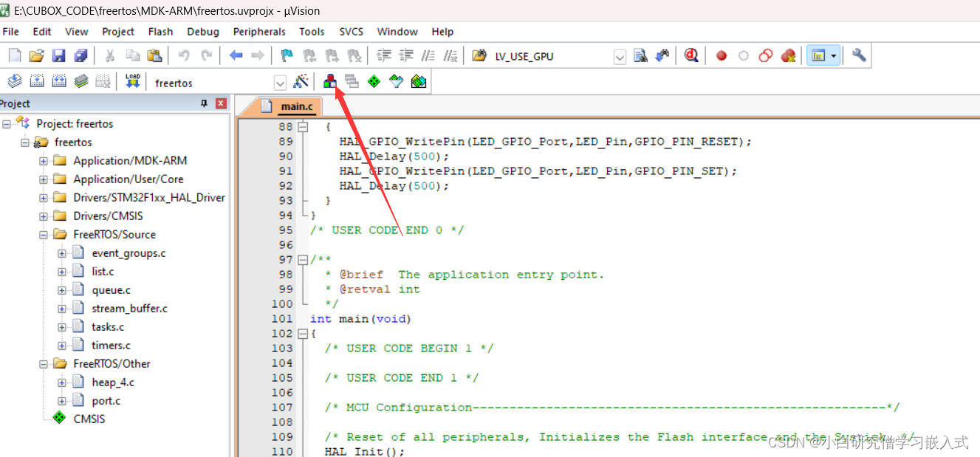
Task: Click Select Software Packs funnel icon
Action: (397, 81)
